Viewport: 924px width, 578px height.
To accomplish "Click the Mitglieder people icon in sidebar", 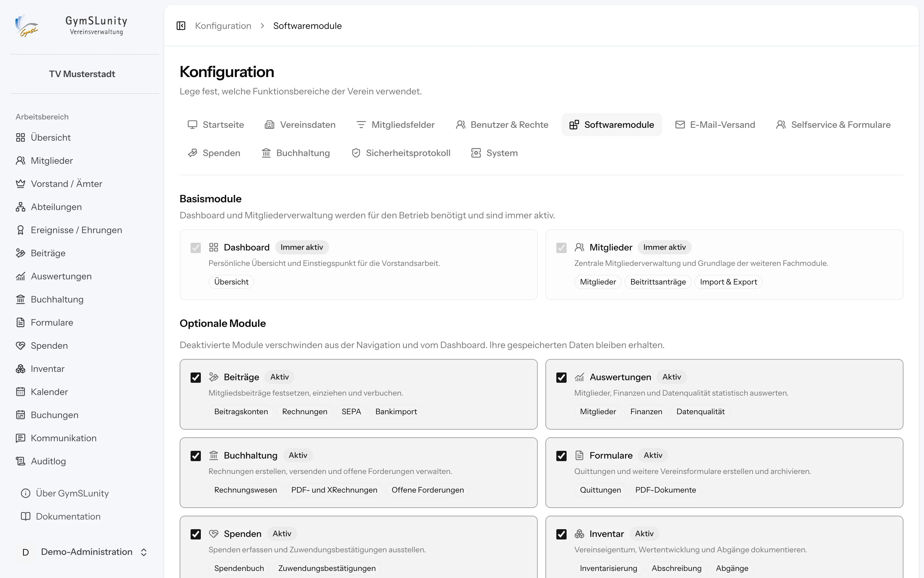I will tap(21, 161).
